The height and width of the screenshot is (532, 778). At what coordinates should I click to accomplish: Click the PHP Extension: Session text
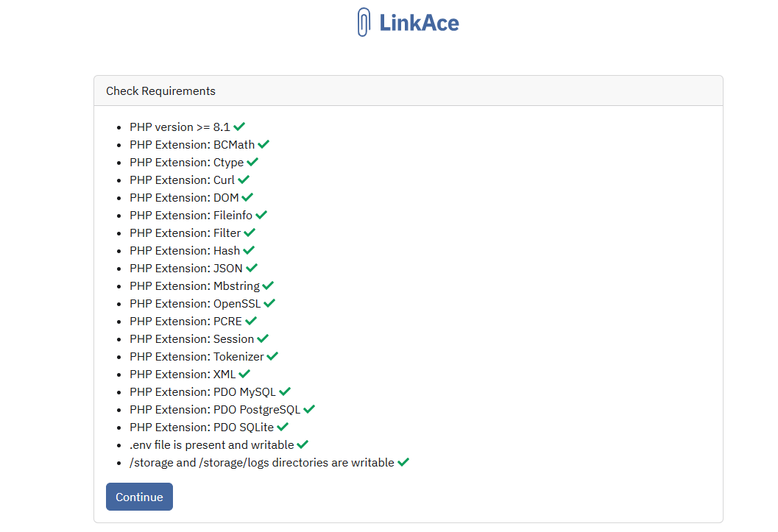[x=191, y=338]
